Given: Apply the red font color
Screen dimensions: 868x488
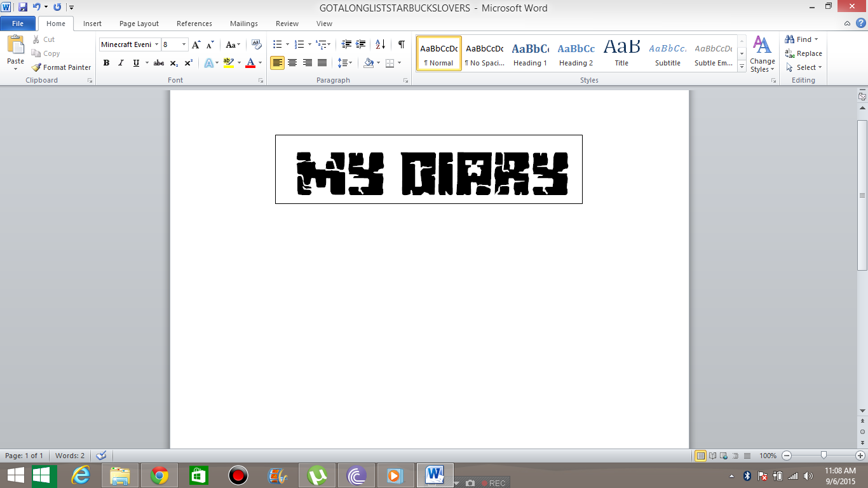Looking at the screenshot, I should point(250,63).
